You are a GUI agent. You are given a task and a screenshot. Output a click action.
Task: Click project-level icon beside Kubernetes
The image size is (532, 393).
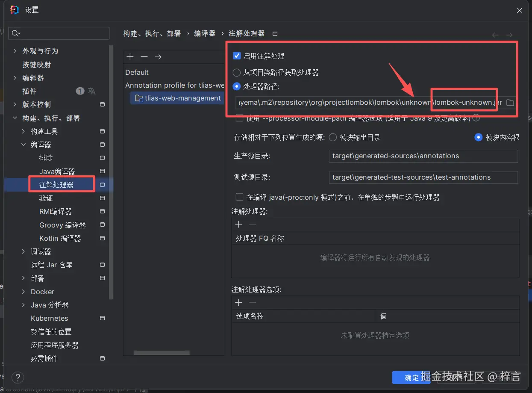(x=102, y=318)
